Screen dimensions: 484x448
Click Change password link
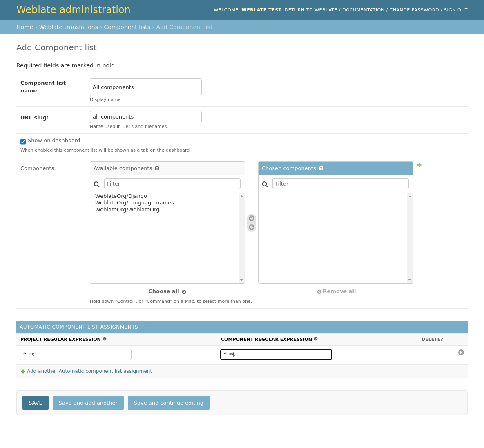pos(414,10)
